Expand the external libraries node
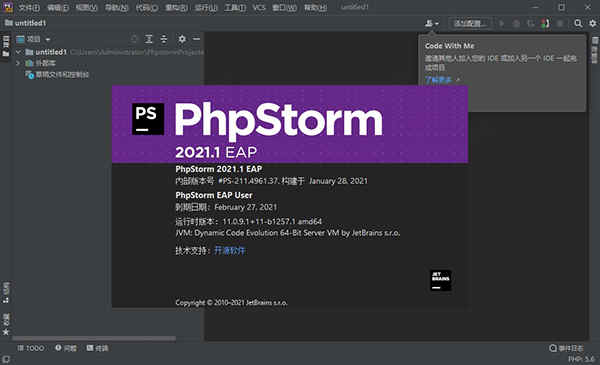This screenshot has height=365, width=600. 18,63
